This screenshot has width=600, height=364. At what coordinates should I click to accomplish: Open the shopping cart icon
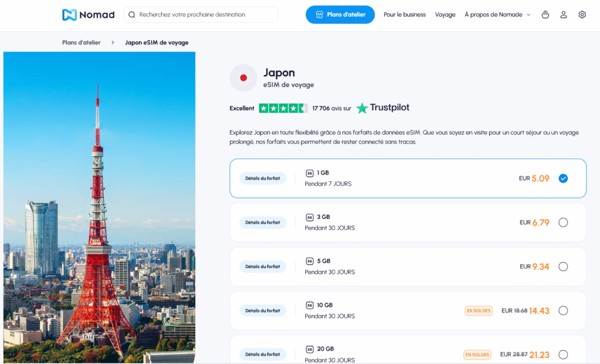coord(545,14)
